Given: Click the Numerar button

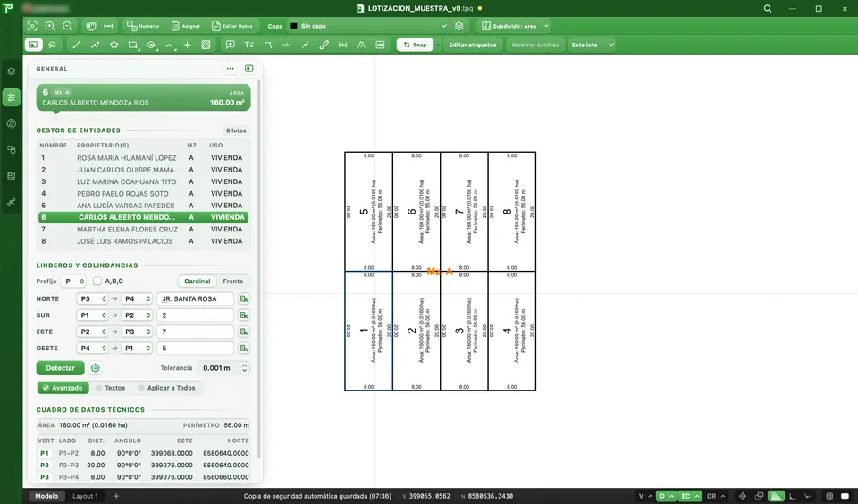Looking at the screenshot, I should click(143, 26).
